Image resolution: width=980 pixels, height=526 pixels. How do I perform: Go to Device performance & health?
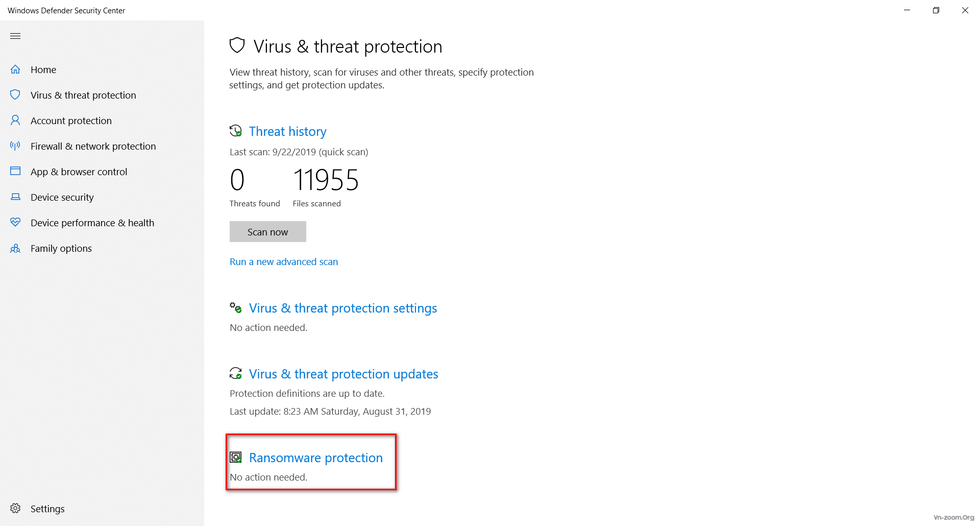92,223
